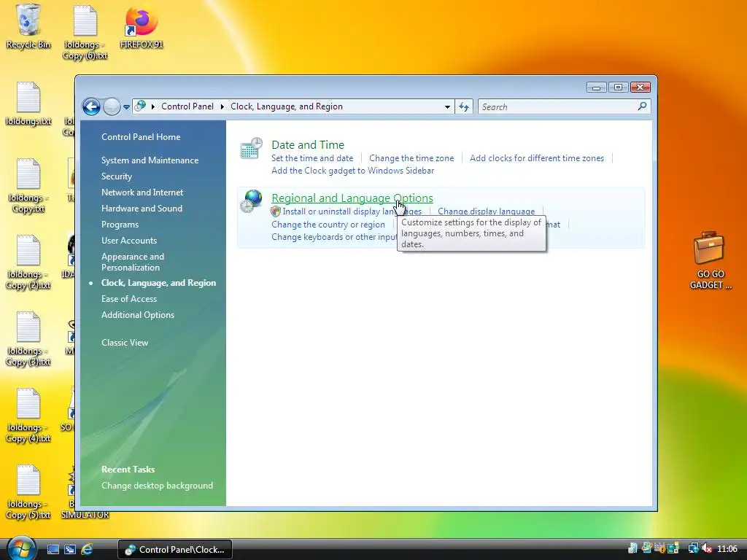This screenshot has width=747, height=560.
Task: Open Network and Internet category
Action: coord(142,192)
